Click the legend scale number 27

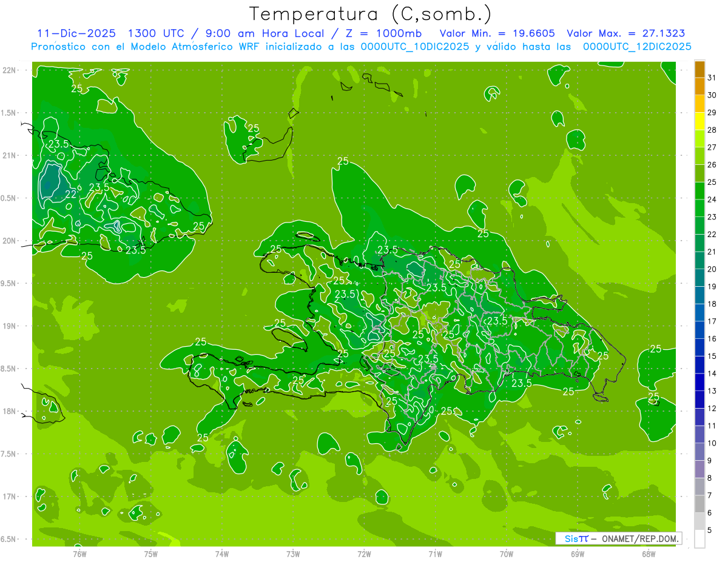[x=712, y=147]
